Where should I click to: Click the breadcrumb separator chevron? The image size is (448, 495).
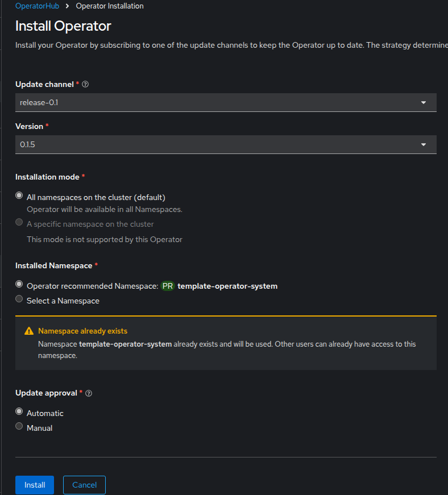68,6
